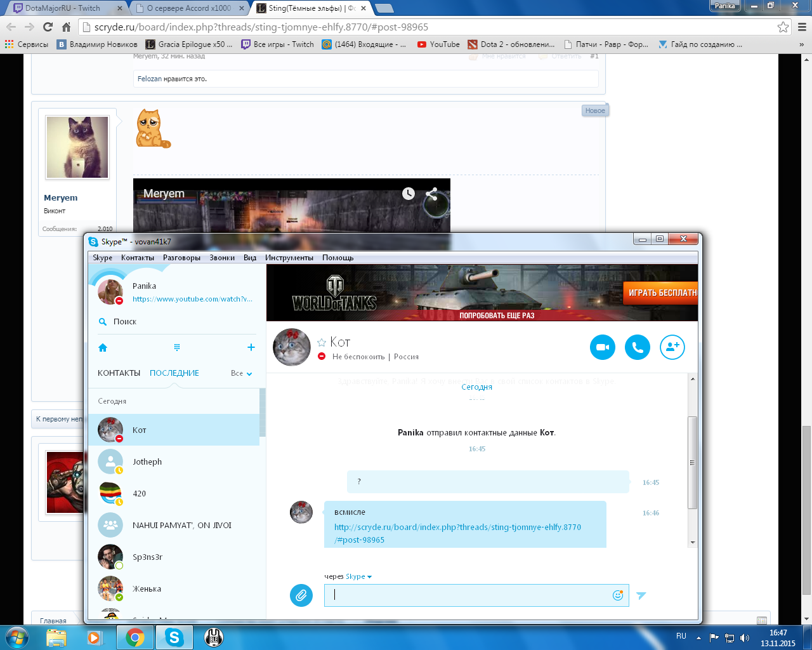Click the send message arrow icon

pyautogui.click(x=641, y=595)
